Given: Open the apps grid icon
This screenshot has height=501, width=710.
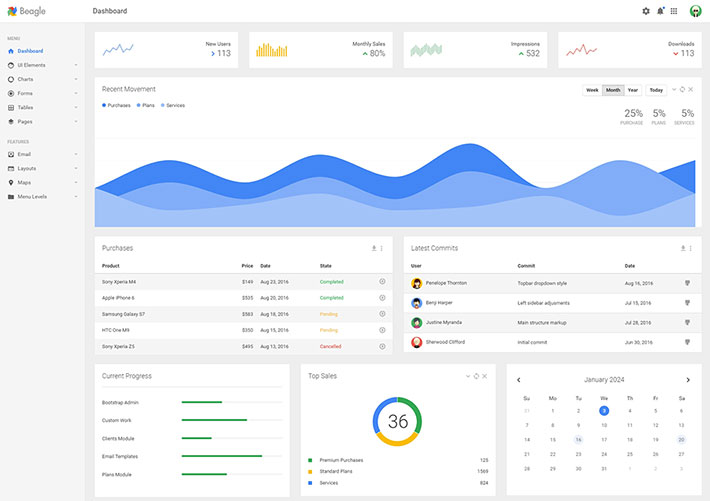Looking at the screenshot, I should coord(674,11).
